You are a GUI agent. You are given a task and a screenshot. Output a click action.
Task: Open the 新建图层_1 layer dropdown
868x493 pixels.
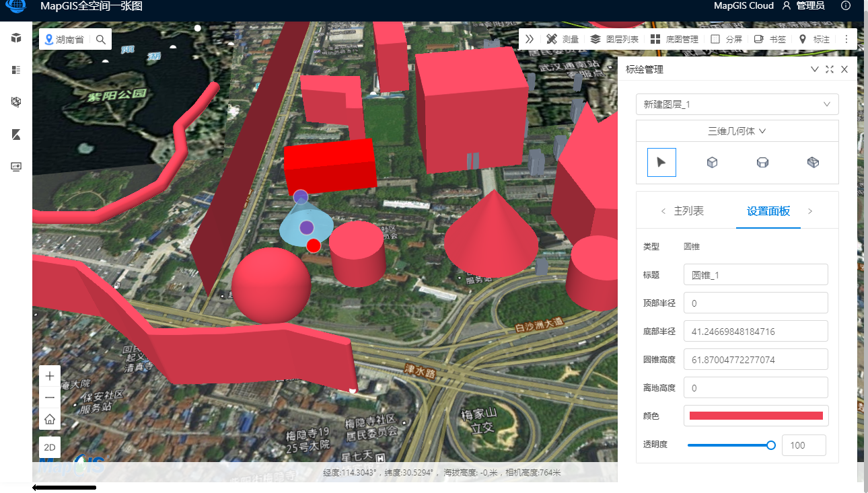pos(737,104)
